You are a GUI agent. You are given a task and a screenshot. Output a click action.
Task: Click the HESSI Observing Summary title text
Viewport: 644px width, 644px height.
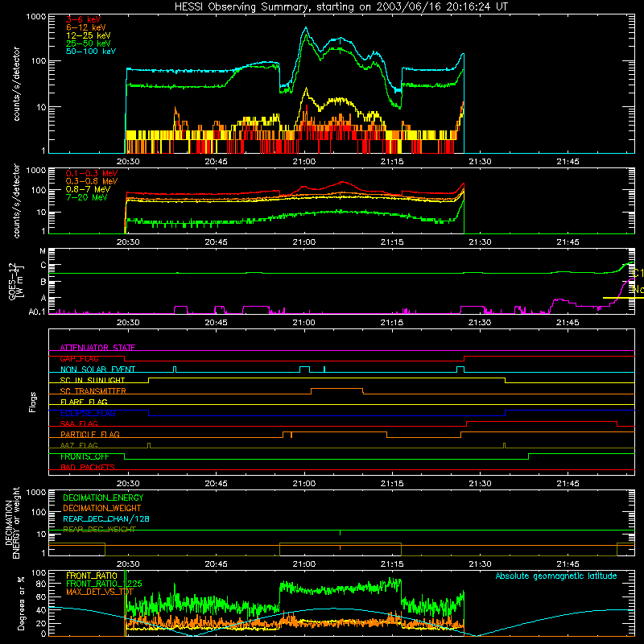341,7
